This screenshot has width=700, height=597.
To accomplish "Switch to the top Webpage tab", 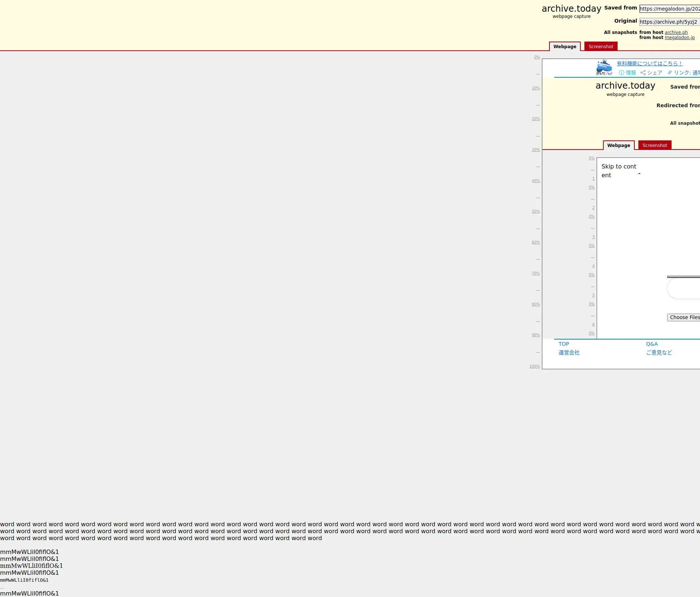I will point(564,46).
